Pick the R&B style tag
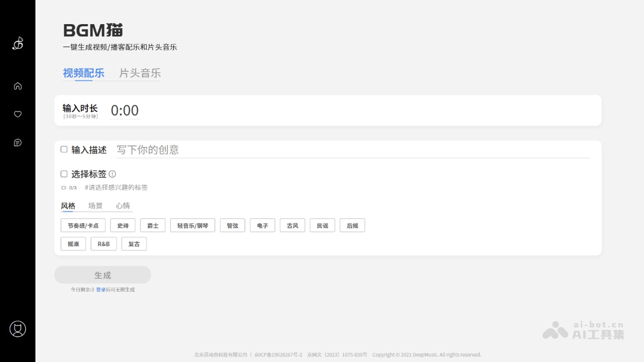The width and height of the screenshot is (644, 362). click(104, 244)
